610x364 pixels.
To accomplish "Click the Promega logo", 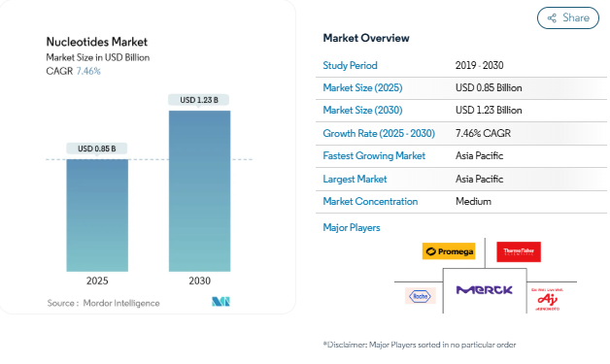I will tap(449, 251).
